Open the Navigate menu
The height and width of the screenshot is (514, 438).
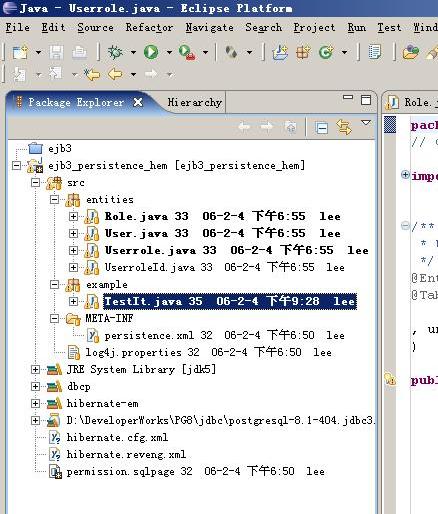coord(210,27)
